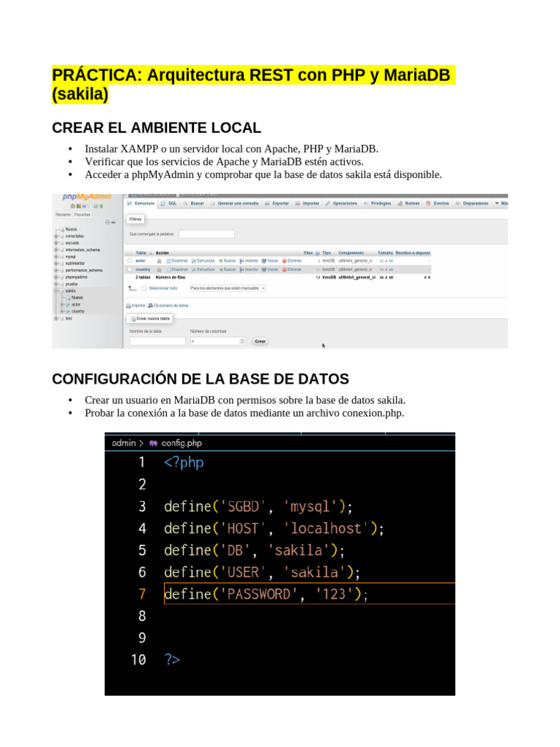560x747 pixels.
Task: Select the test database in tree
Action: tap(69, 318)
